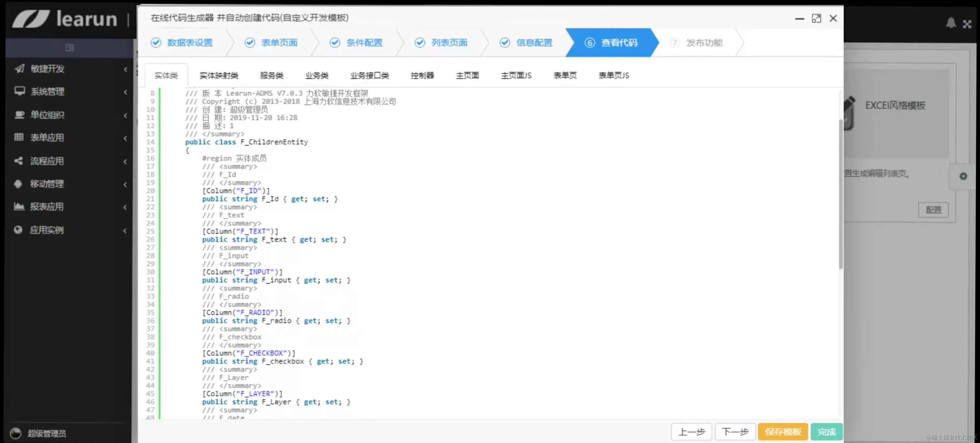
Task: Select the 敏捷开发 paper-plane icon
Action: (19, 69)
